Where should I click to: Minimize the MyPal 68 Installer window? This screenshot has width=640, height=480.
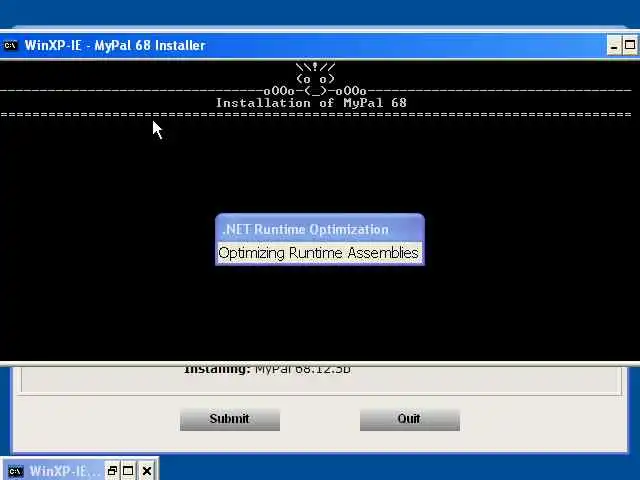tap(613, 45)
